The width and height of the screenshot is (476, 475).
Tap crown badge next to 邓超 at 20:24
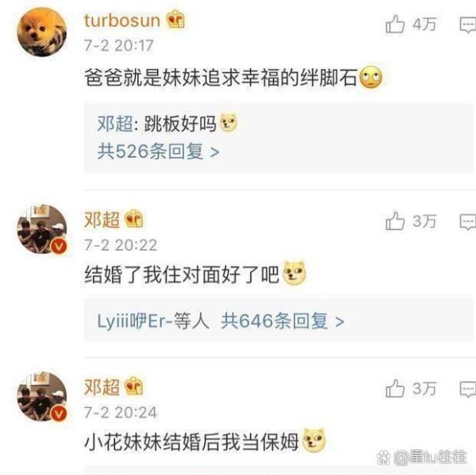[x=134, y=385]
